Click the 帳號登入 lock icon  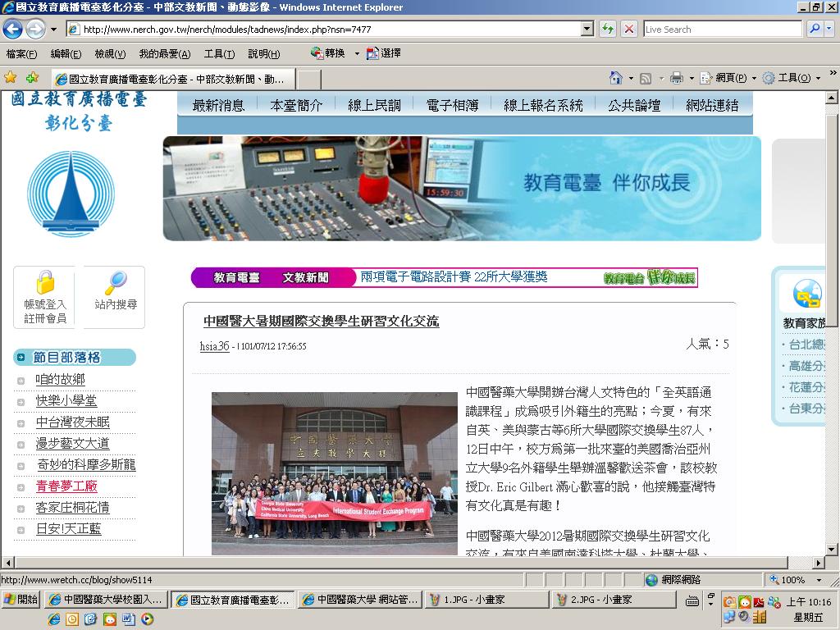point(46,282)
